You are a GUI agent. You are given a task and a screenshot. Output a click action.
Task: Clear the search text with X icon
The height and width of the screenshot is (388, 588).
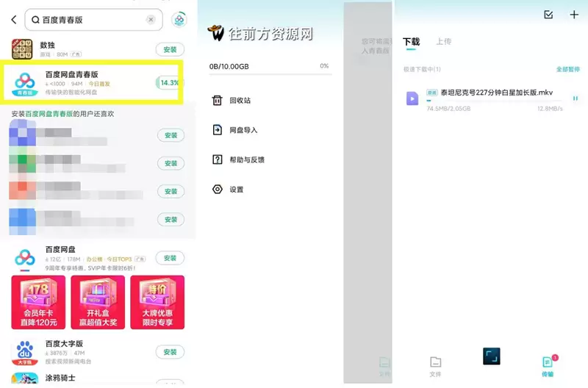[151, 20]
